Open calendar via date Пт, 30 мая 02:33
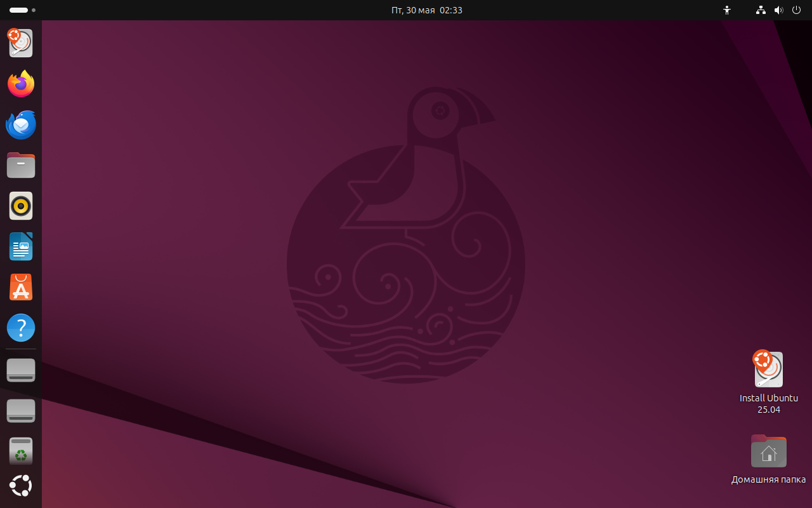The width and height of the screenshot is (812, 508). pyautogui.click(x=426, y=10)
